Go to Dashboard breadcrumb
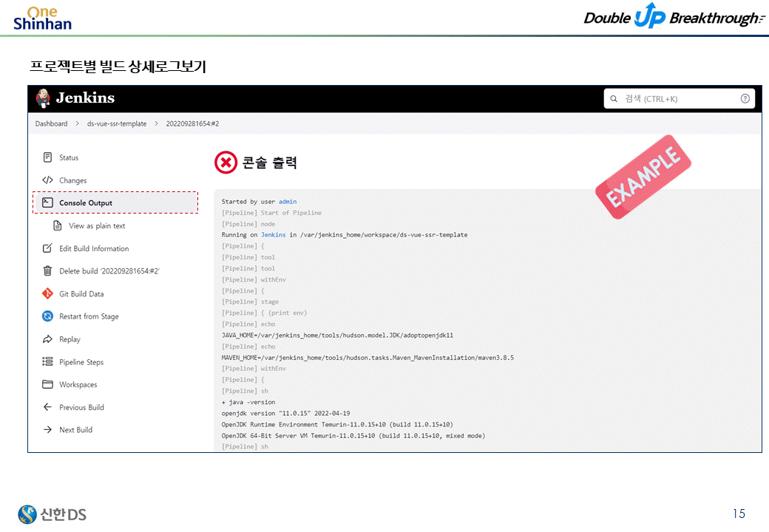769x532 pixels. 52,123
